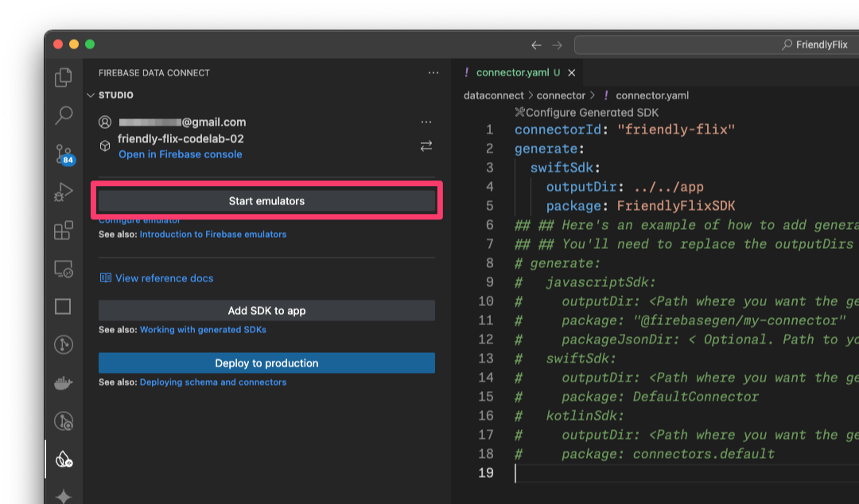Click the View reference docs link

(164, 278)
